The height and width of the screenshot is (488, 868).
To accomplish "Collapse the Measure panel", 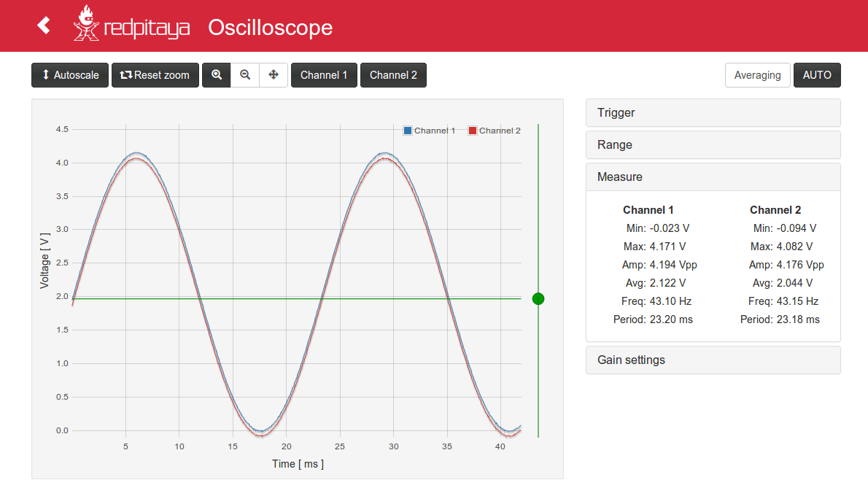I will [713, 177].
